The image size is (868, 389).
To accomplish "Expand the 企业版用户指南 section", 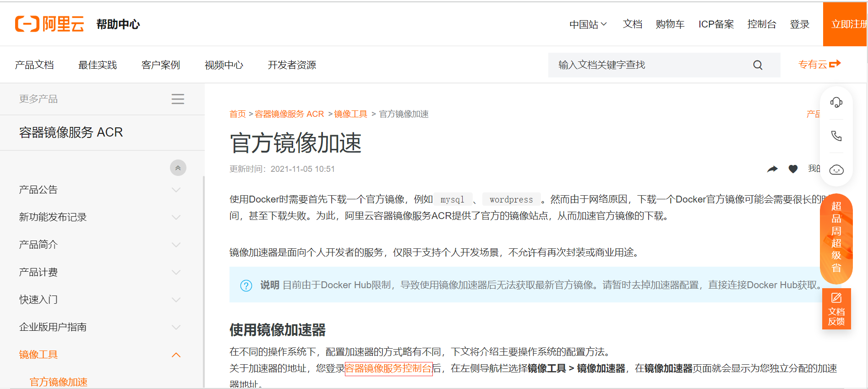I will tap(176, 327).
